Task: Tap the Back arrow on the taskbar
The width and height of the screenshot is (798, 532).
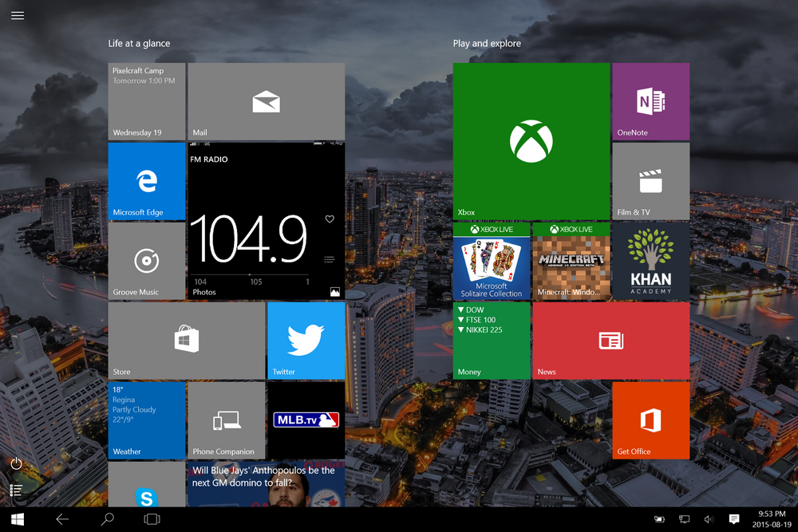Action: click(62, 519)
